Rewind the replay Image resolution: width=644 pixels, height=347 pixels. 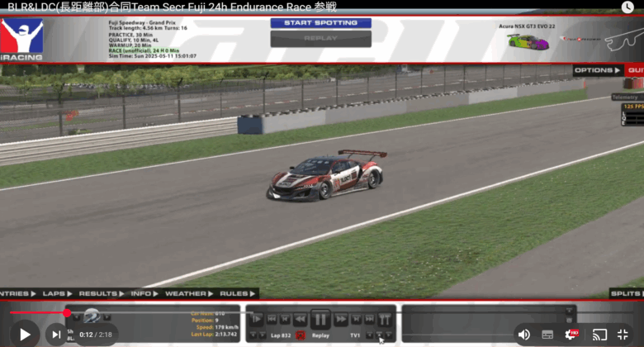301,319
